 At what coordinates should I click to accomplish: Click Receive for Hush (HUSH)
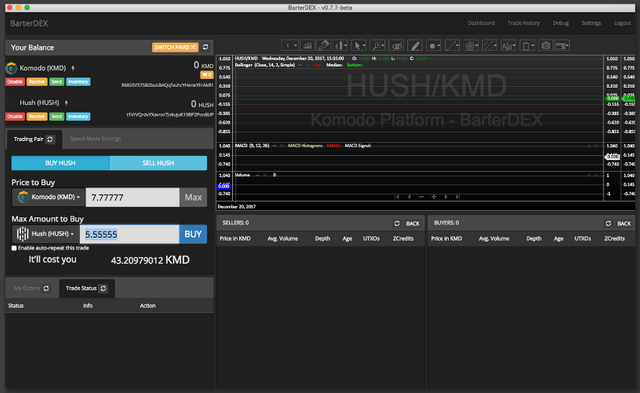coord(37,117)
